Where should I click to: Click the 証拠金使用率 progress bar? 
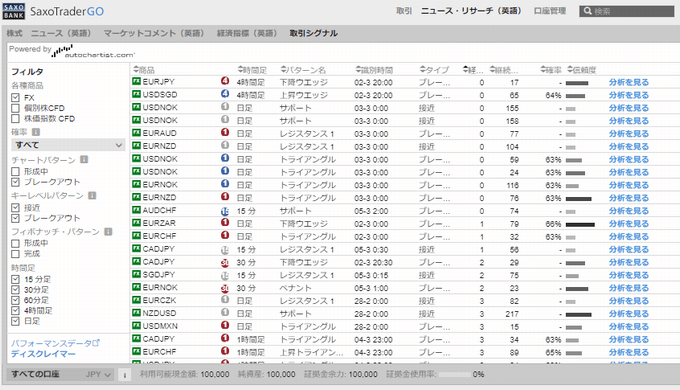tap(454, 374)
